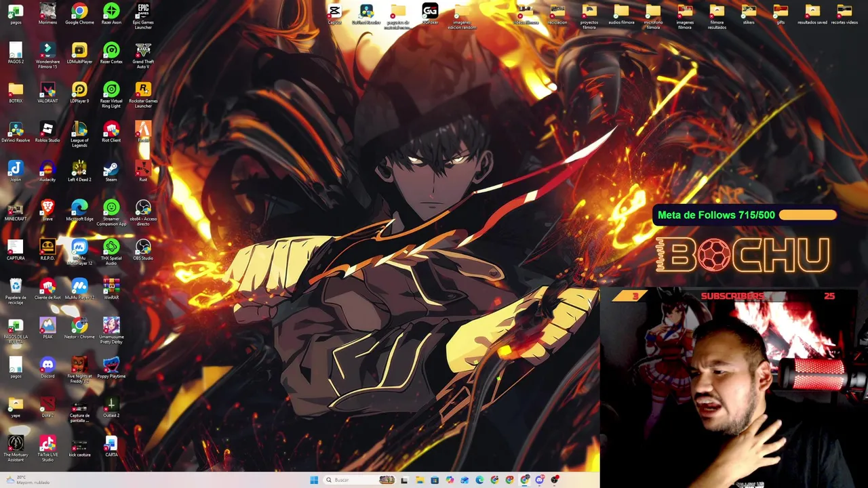This screenshot has height=488, width=868.
Task: Open the BOTRIX folder
Action: [16, 92]
